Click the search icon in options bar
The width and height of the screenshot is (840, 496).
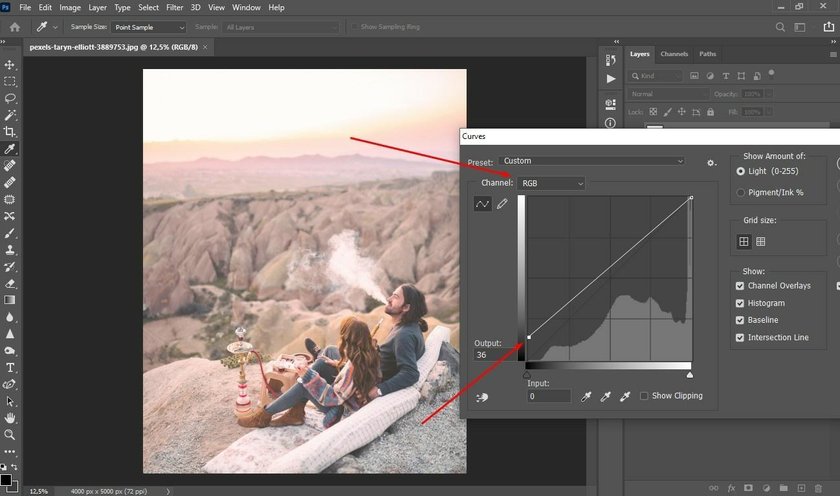tap(780, 27)
